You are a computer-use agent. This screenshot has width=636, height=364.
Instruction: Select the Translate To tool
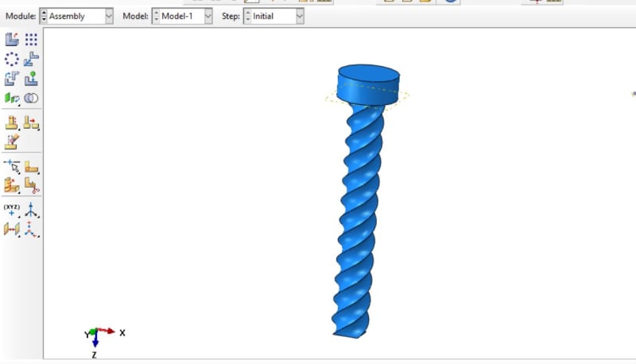tap(31, 79)
